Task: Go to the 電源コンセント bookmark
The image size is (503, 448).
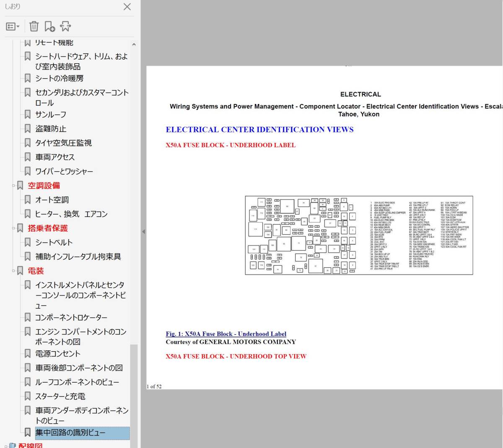Action: [x=58, y=353]
